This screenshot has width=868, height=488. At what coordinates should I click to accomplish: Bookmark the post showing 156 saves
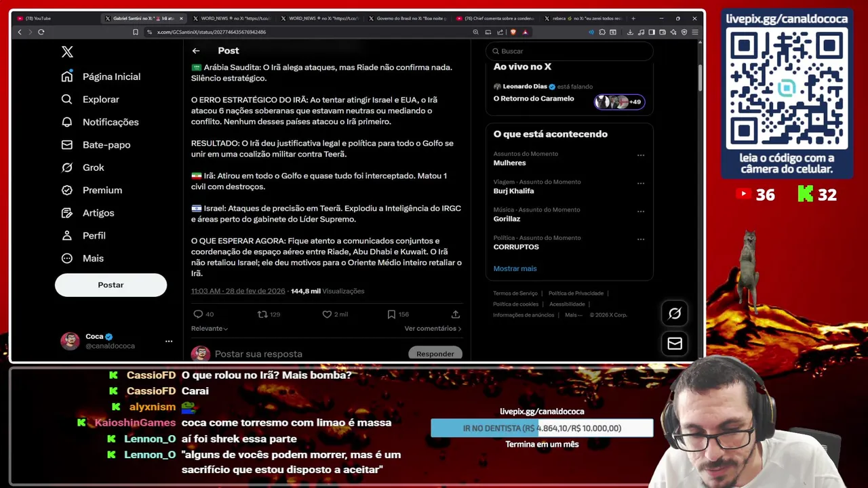pyautogui.click(x=391, y=314)
